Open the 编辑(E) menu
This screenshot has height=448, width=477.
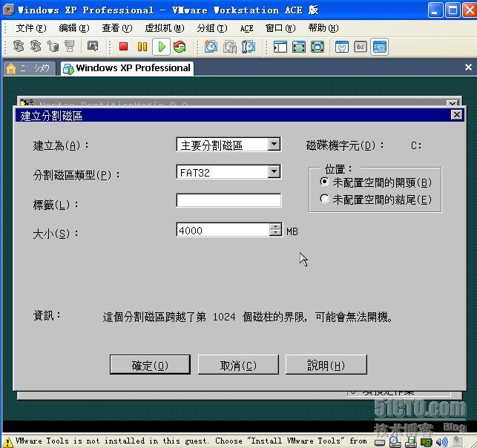(x=74, y=28)
